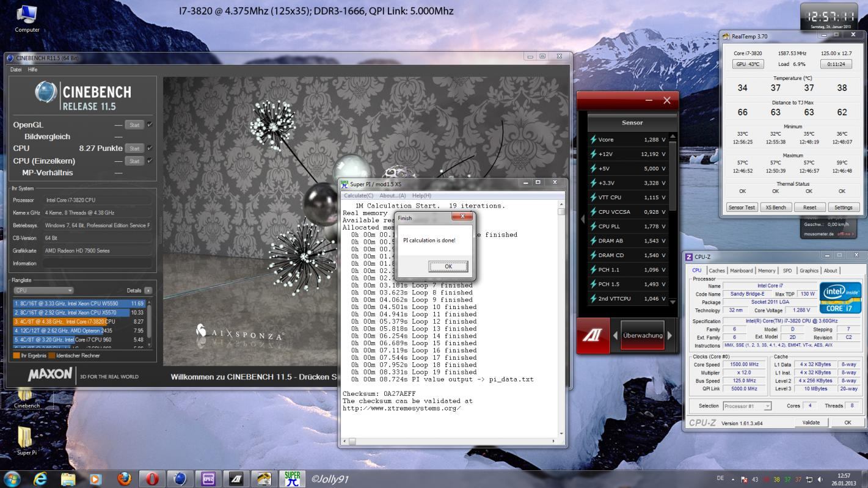Open the volume tray icon

820,479
